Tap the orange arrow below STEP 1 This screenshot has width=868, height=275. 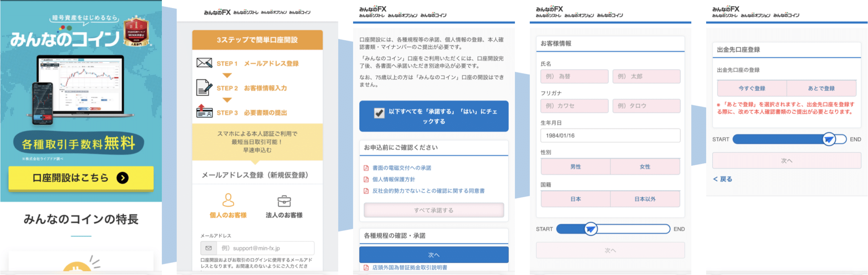pos(227,75)
